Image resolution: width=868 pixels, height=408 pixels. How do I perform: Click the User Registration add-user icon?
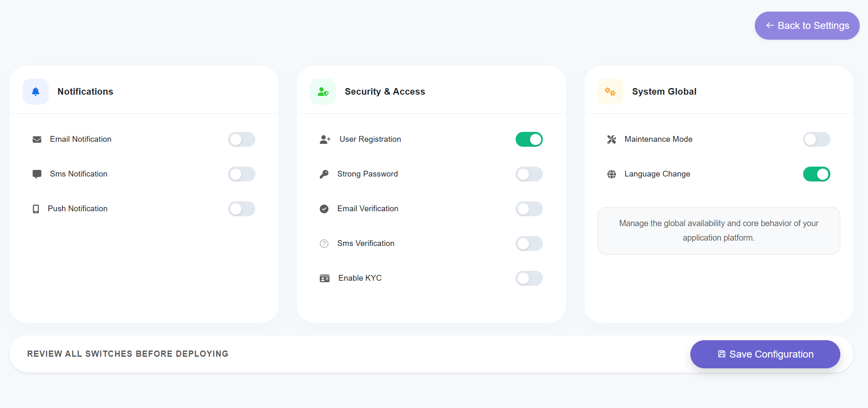[x=324, y=139]
